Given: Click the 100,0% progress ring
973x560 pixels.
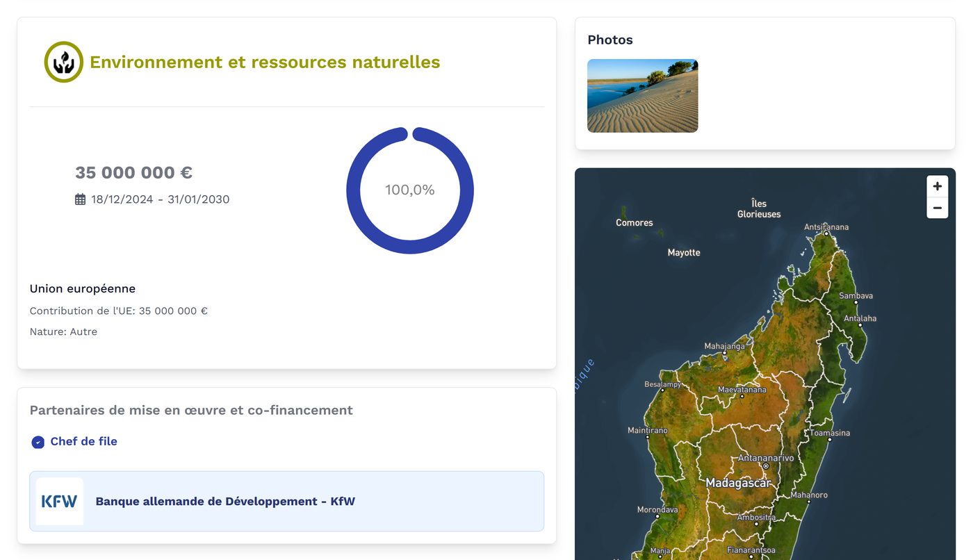Looking at the screenshot, I should (410, 190).
